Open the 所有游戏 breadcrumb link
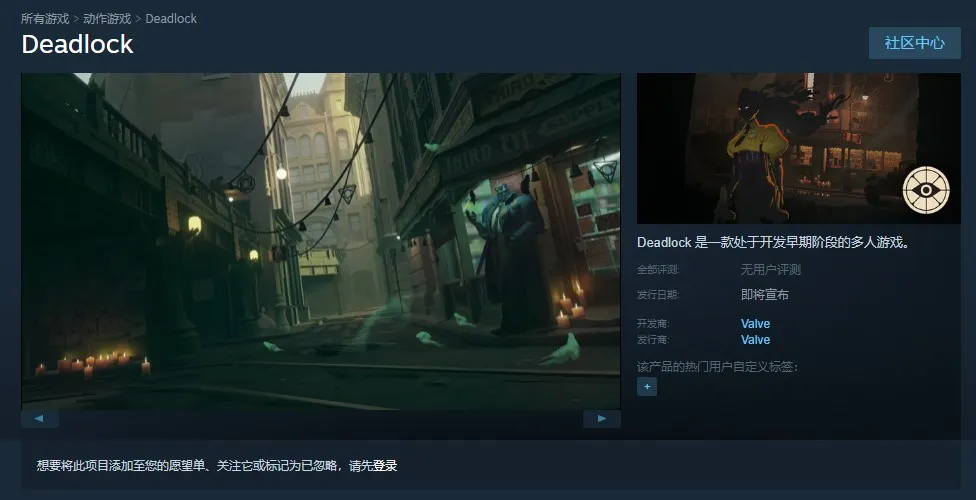Image resolution: width=976 pixels, height=500 pixels. click(45, 19)
